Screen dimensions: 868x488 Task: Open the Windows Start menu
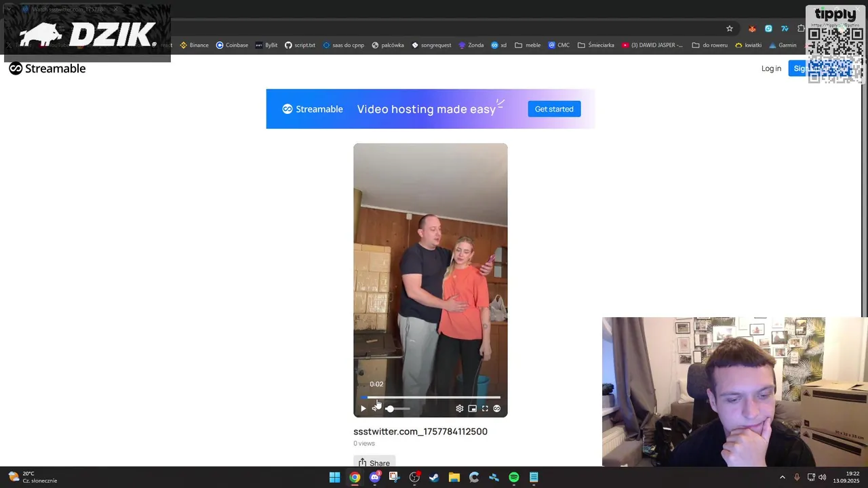tap(334, 477)
